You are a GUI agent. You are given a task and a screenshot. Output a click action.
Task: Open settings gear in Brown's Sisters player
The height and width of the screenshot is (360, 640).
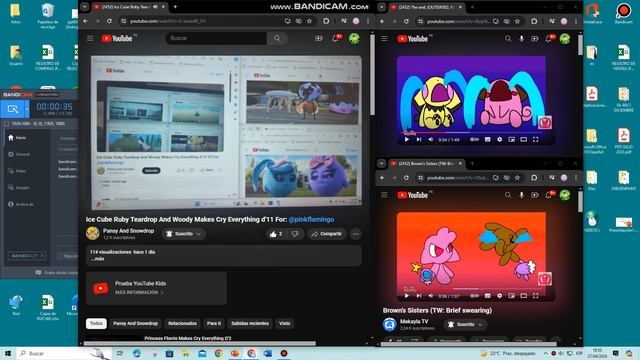[499, 296]
